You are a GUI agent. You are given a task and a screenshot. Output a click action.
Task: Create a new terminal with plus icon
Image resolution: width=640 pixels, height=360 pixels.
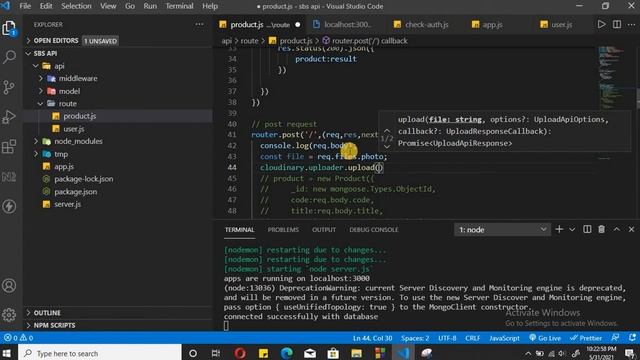pos(559,229)
